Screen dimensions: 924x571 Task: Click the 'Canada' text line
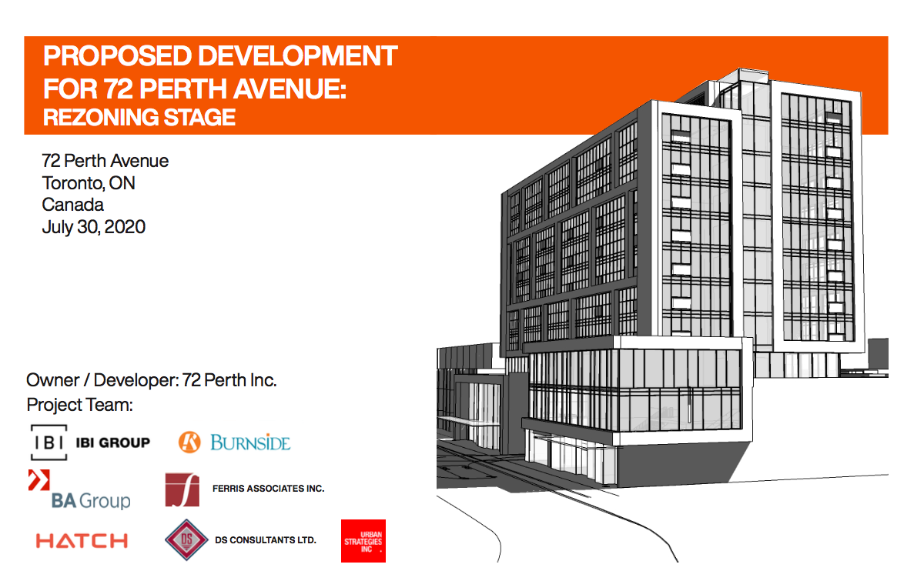tap(73, 205)
